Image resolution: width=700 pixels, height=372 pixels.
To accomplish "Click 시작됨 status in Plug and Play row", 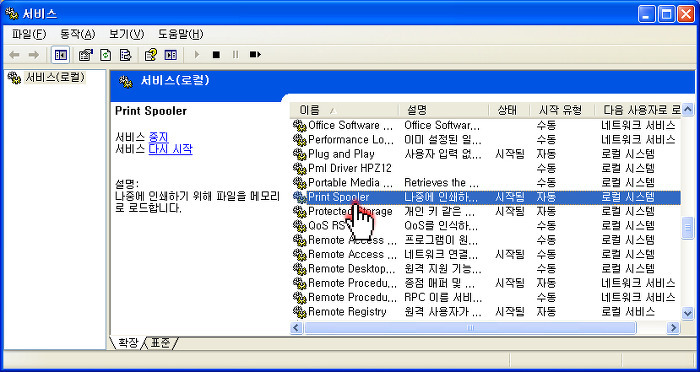I will point(510,154).
